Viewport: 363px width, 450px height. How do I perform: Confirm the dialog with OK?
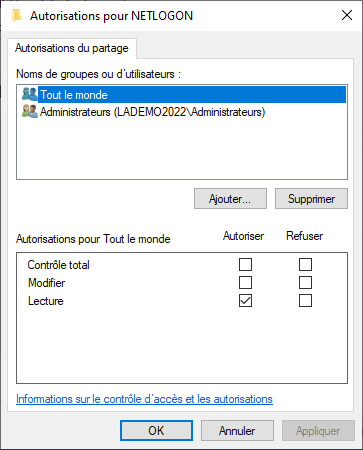tap(156, 431)
